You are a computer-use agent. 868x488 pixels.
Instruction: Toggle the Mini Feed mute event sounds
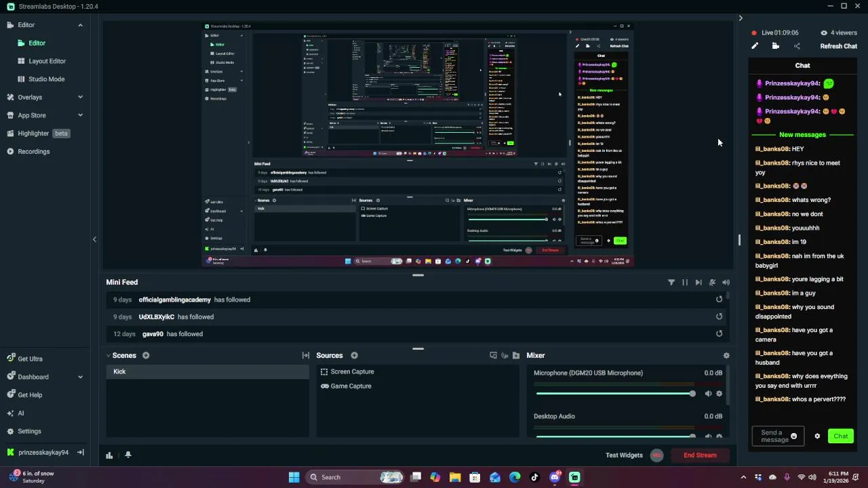coord(712,283)
